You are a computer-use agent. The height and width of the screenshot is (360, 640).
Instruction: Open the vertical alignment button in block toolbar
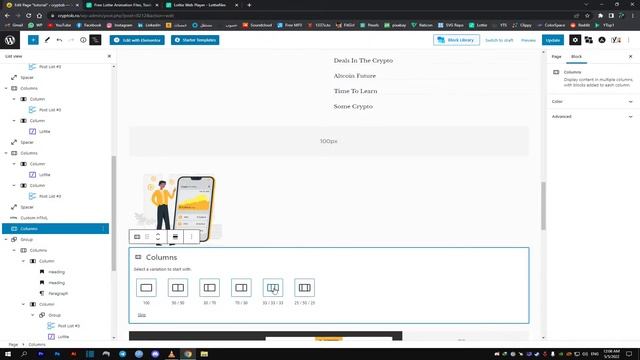pyautogui.click(x=175, y=237)
